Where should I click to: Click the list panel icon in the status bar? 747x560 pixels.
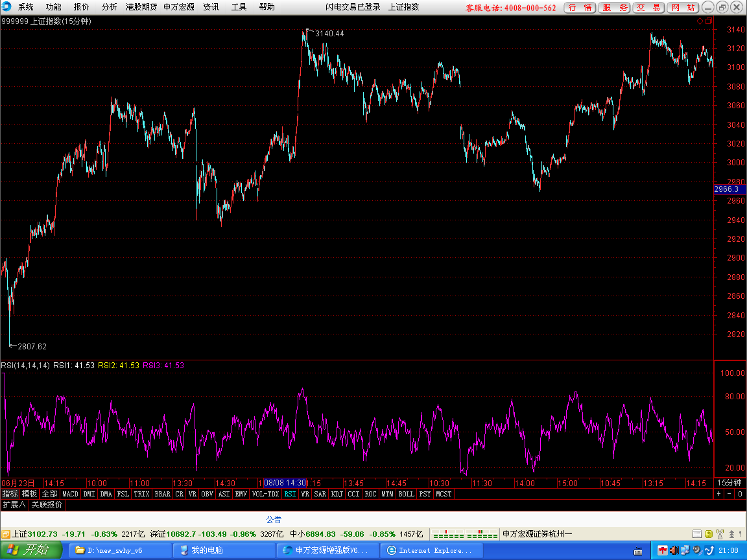tap(697, 534)
